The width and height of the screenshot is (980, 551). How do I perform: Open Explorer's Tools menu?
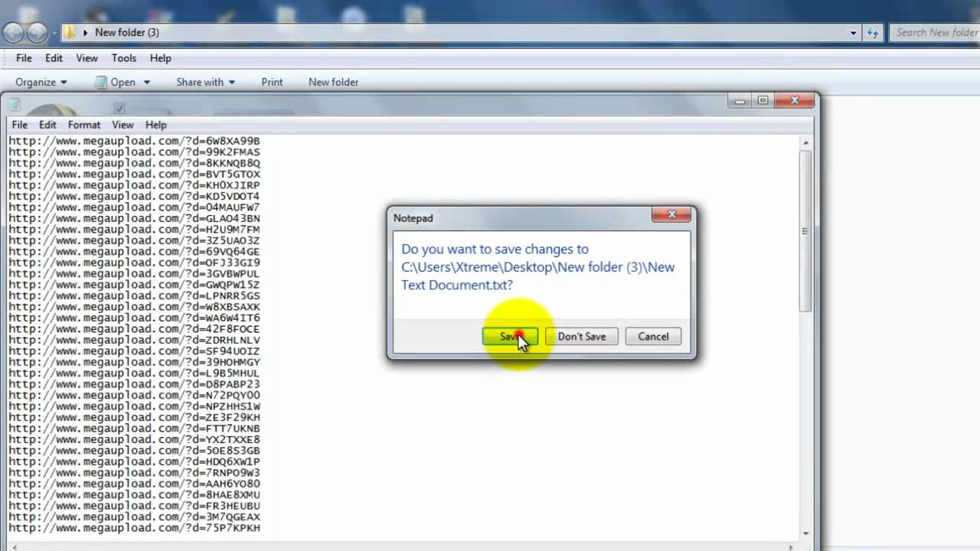point(123,58)
